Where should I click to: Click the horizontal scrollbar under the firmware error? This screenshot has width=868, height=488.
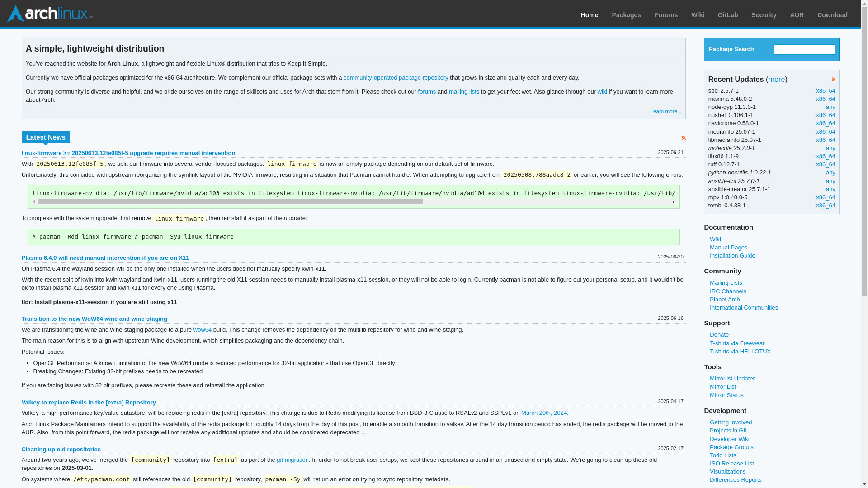coord(230,202)
